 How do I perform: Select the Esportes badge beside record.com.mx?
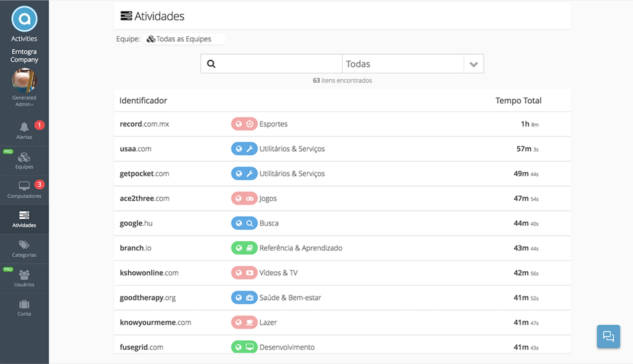(244, 124)
